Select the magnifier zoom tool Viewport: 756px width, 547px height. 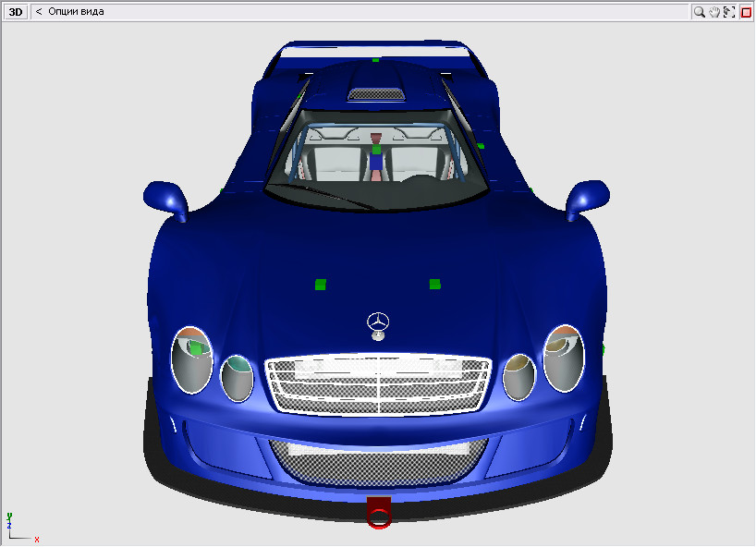point(699,12)
